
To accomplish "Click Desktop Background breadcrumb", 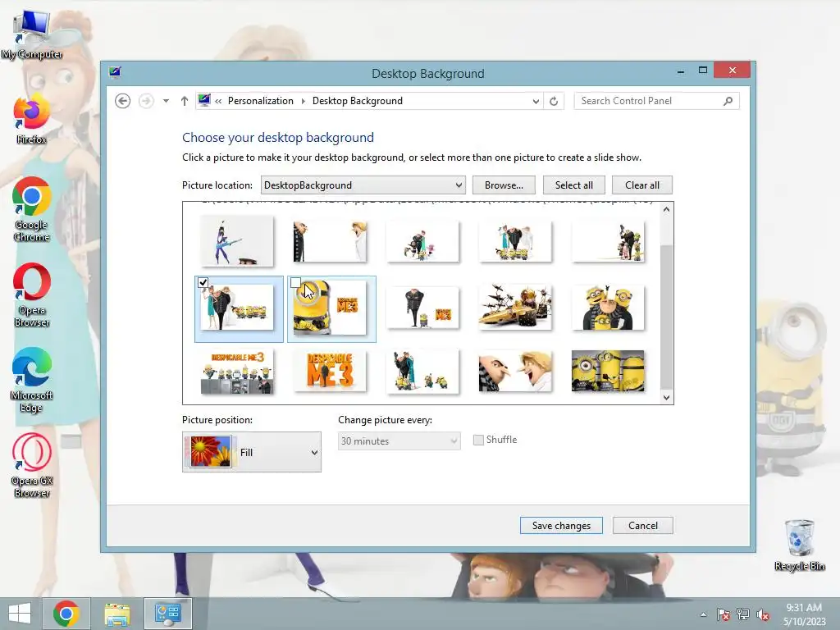I will click(x=358, y=101).
